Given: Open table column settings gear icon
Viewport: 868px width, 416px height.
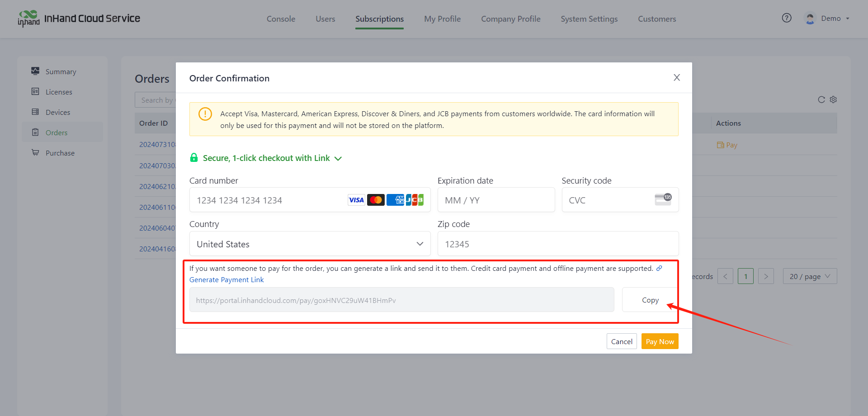Looking at the screenshot, I should tap(833, 99).
